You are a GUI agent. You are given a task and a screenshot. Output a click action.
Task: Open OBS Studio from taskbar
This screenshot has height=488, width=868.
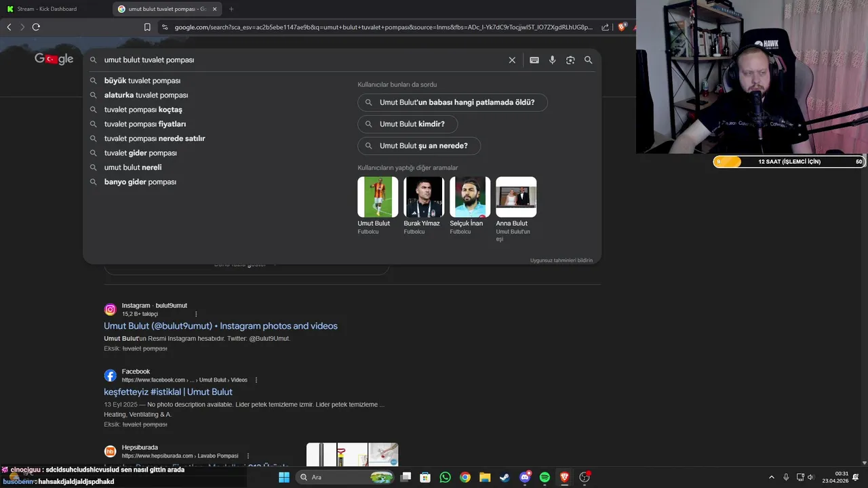click(x=585, y=477)
